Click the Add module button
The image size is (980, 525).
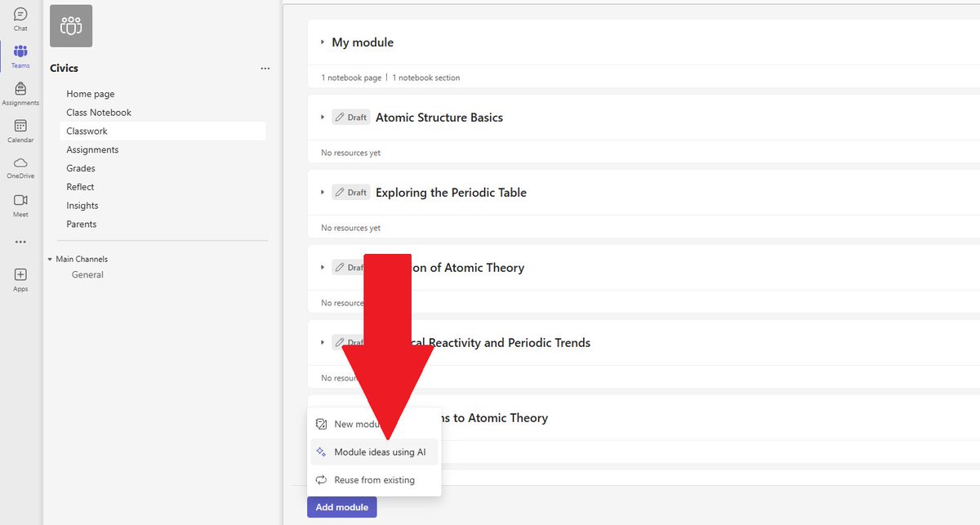click(x=341, y=507)
